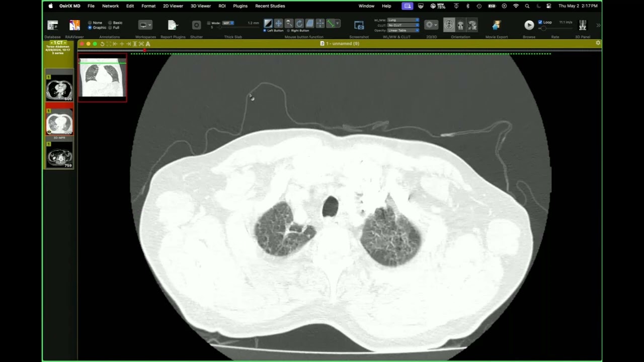This screenshot has height=362, width=644.
Task: Select the length ROI measurement tool
Action: [x=331, y=24]
